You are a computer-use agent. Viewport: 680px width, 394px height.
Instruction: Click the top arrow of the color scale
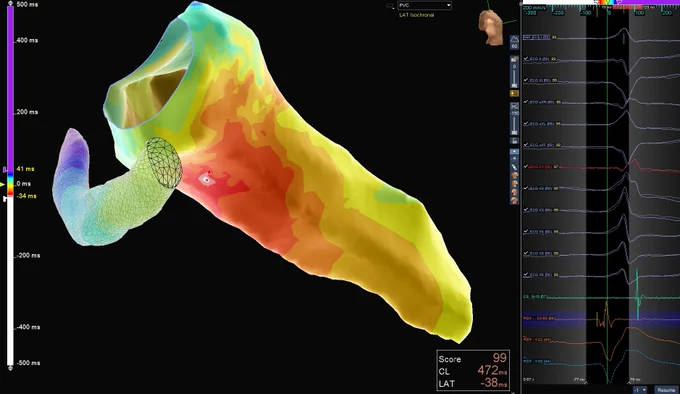10,3
